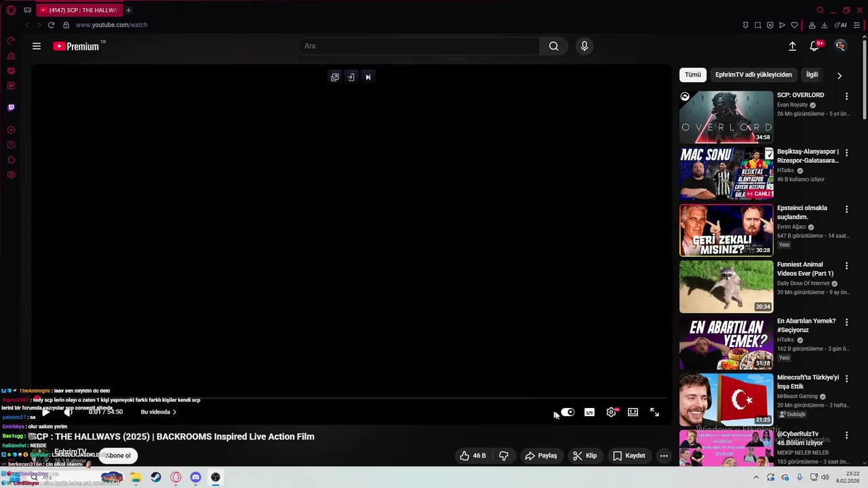
Task: Open File Explorer from taskbar
Action: (136, 477)
